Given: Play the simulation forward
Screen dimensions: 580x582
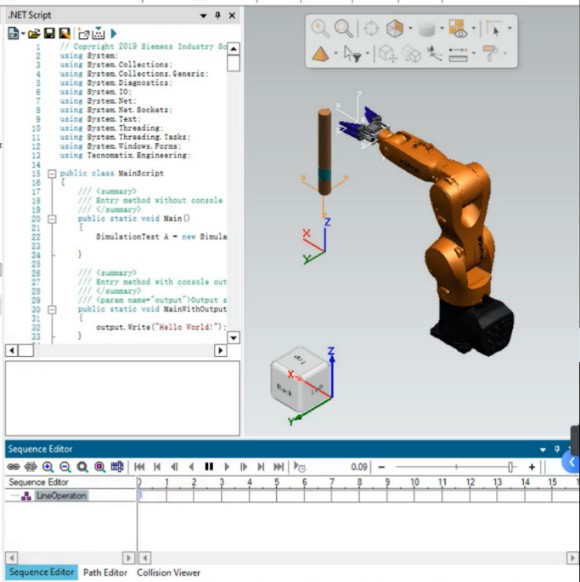Looking at the screenshot, I should click(x=227, y=467).
